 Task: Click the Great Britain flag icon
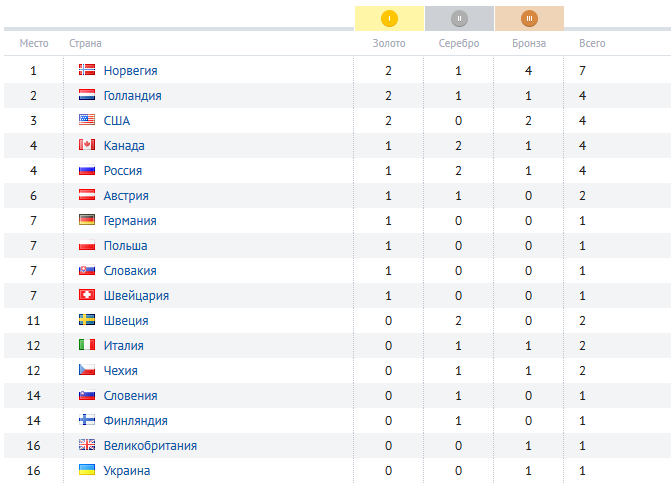coord(87,445)
